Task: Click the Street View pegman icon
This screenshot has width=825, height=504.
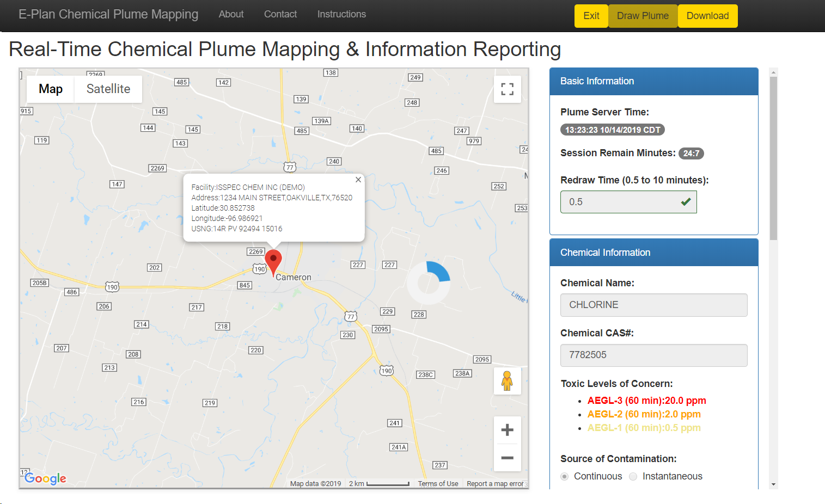Action: point(507,380)
